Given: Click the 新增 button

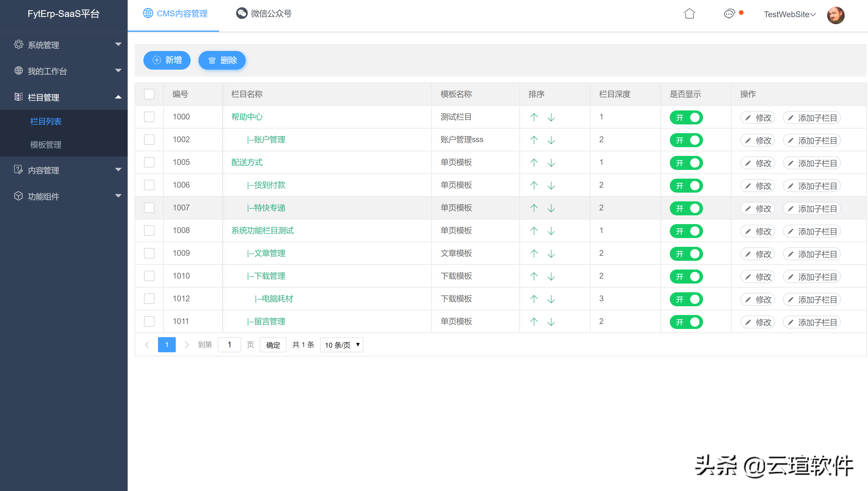Looking at the screenshot, I should point(167,60).
